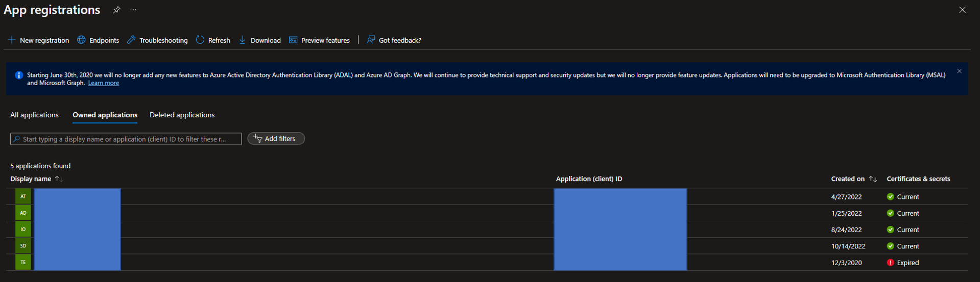
Task: Open the ellipsis more options menu
Action: point(133,10)
